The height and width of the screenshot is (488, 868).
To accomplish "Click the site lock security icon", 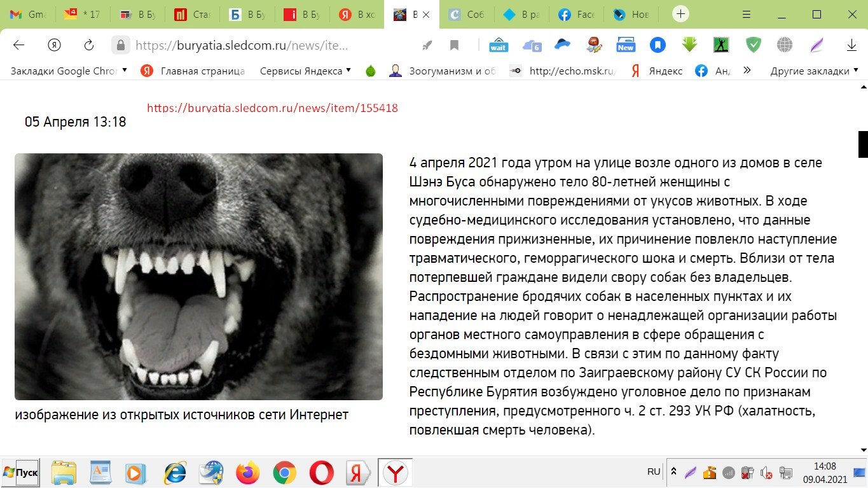I will (x=120, y=45).
